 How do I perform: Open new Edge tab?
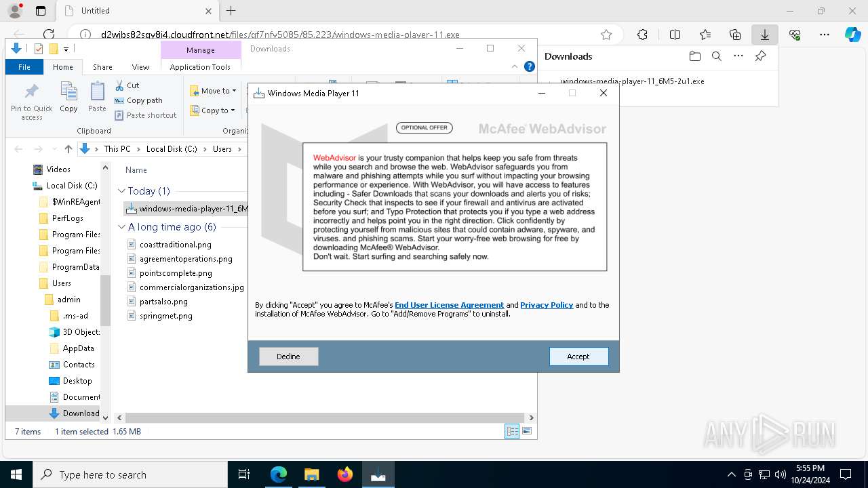point(231,10)
